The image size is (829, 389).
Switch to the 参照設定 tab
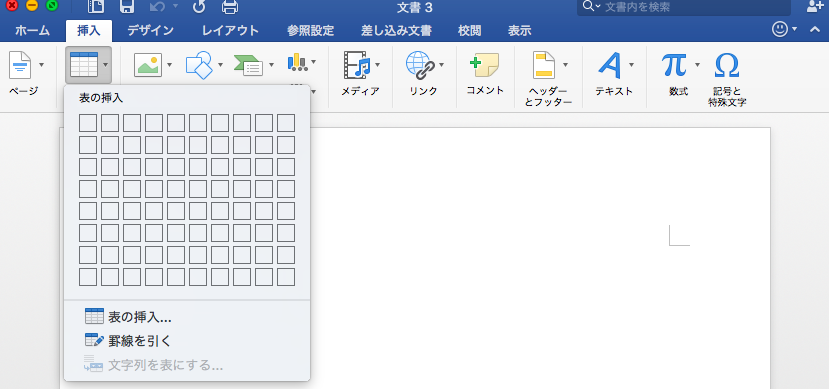coord(310,31)
